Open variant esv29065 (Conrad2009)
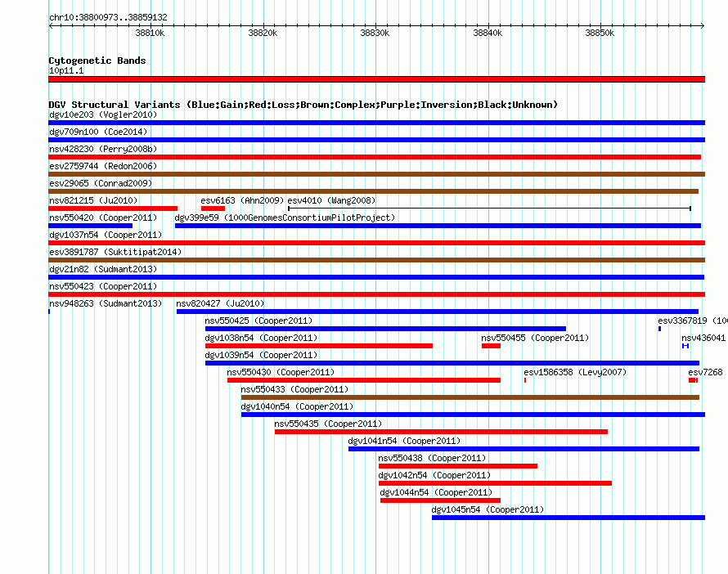 coord(101,183)
